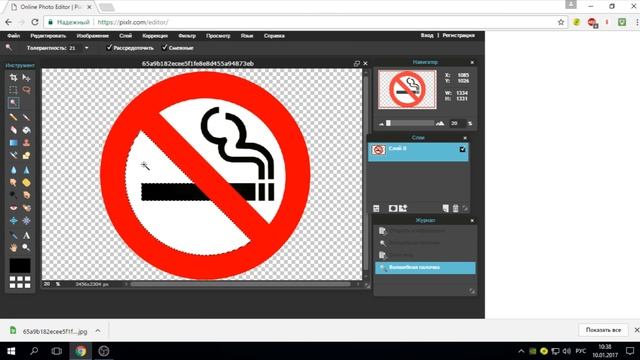Open the Слой menu
The height and width of the screenshot is (360, 640).
click(126, 36)
